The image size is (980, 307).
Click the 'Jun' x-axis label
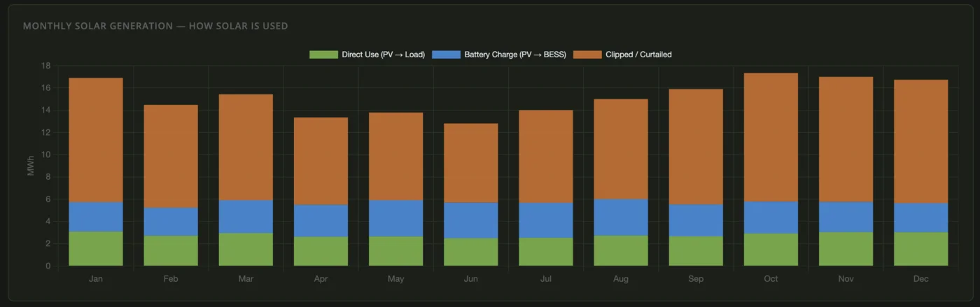(x=471, y=279)
